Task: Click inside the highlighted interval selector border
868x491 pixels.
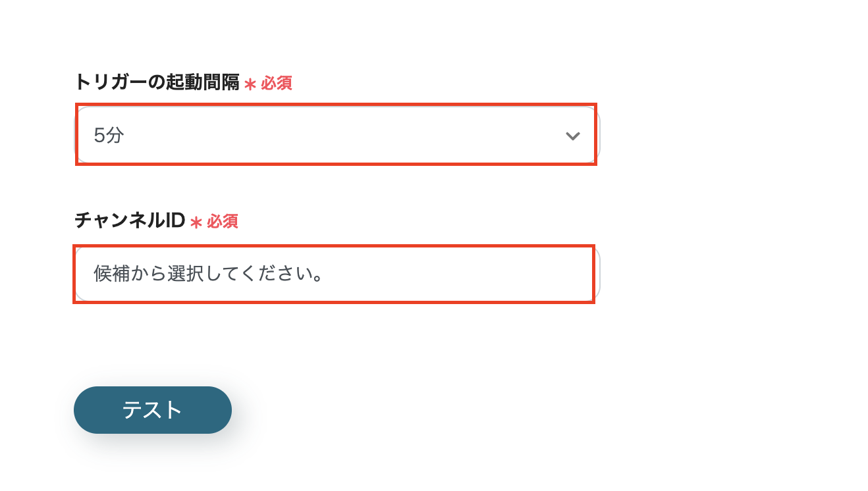Action: click(x=335, y=134)
